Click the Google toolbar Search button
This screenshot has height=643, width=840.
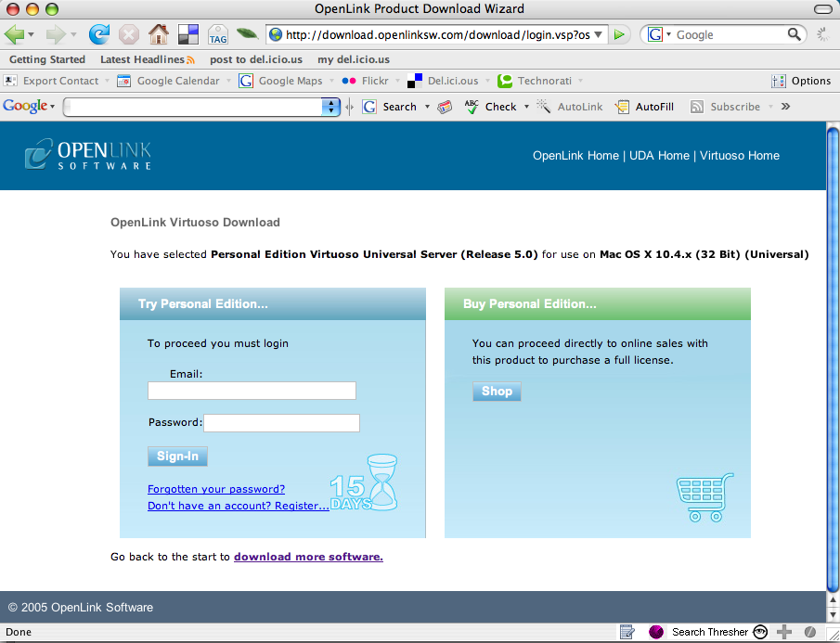(x=390, y=107)
